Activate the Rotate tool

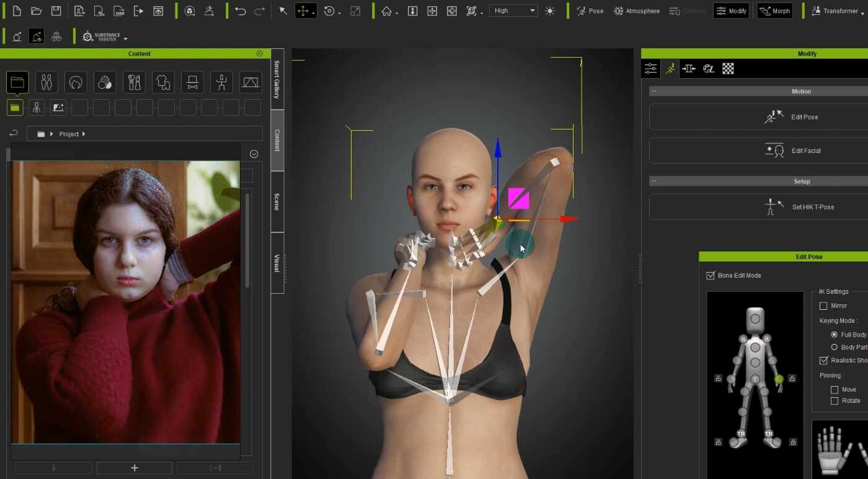click(330, 11)
